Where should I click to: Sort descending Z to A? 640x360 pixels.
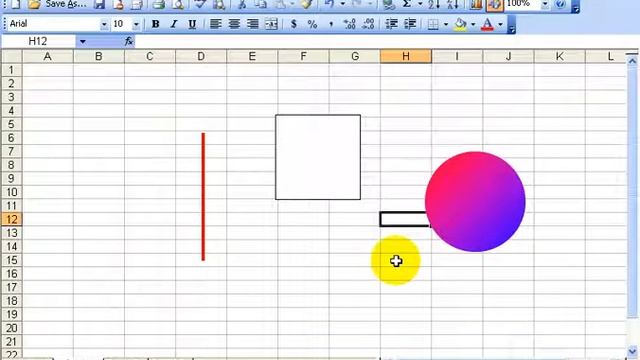point(452,4)
